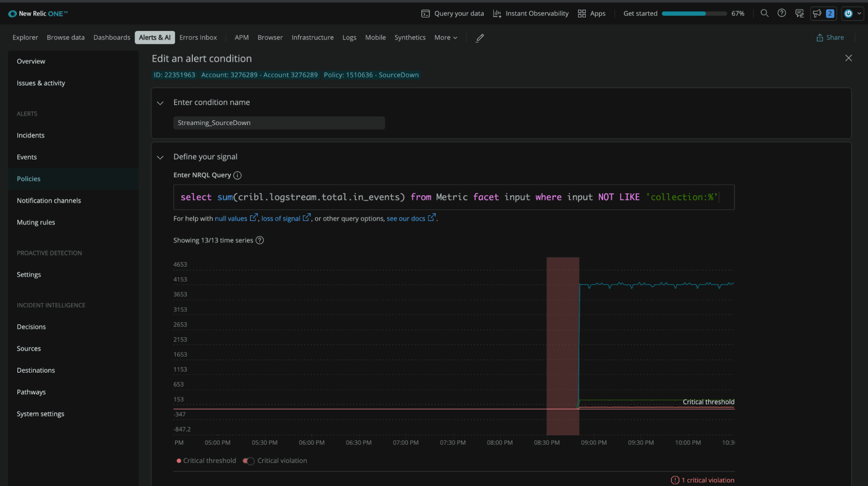
Task: Switch to the Errors Inbox tab
Action: tap(198, 38)
